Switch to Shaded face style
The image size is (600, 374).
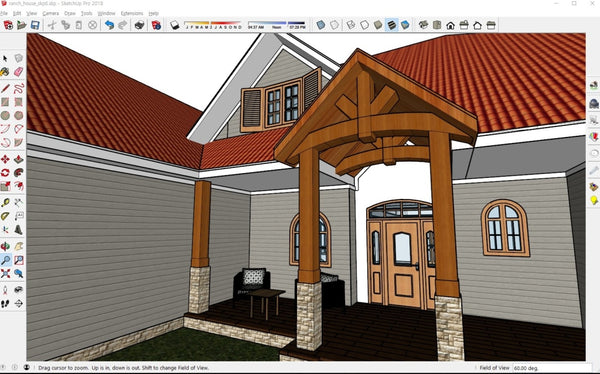click(x=378, y=25)
